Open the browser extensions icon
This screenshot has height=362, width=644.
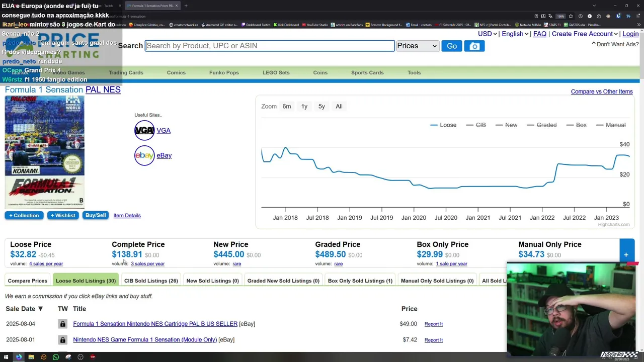pyautogui.click(x=599, y=16)
